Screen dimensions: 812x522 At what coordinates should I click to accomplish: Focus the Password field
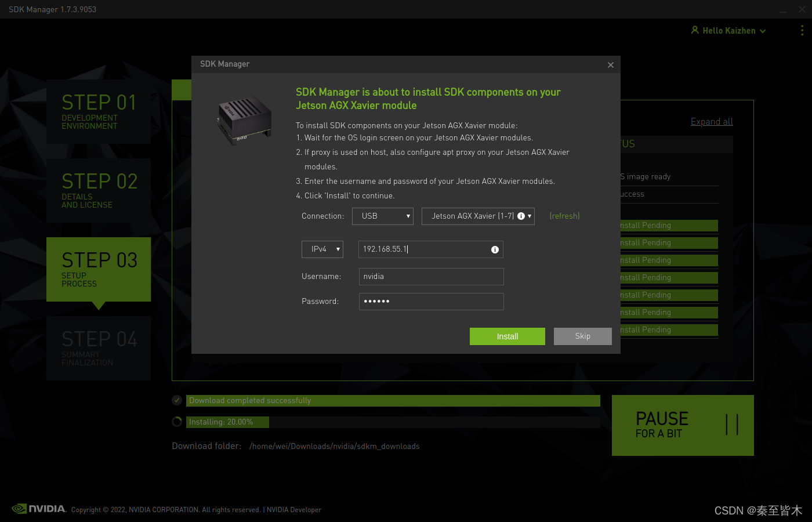pyautogui.click(x=432, y=302)
